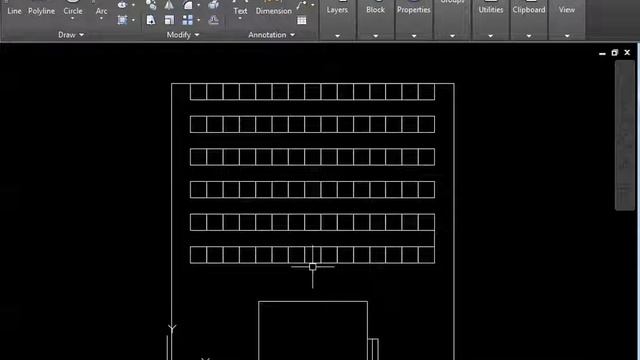The image size is (640, 360).
Task: Click the Array tool icon
Action: click(188, 20)
